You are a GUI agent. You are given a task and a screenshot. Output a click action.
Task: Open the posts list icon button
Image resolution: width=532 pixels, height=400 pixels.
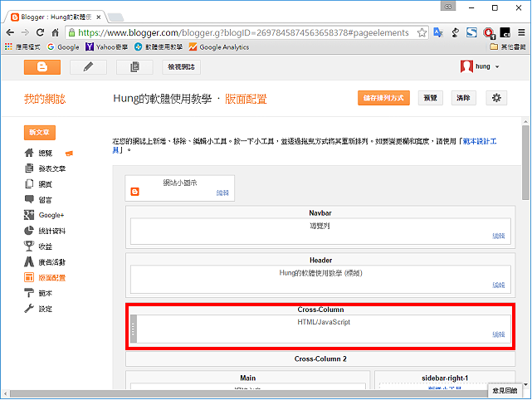pyautogui.click(x=134, y=67)
